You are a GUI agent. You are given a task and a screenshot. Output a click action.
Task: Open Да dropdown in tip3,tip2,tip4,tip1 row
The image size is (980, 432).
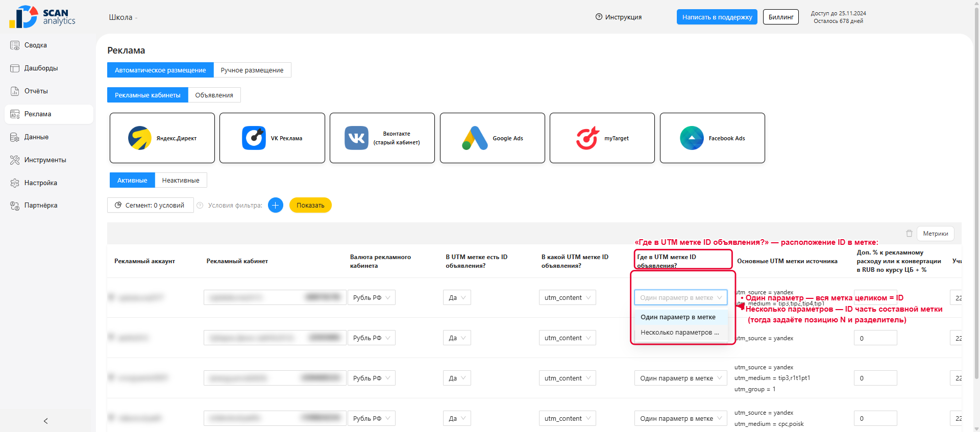[x=457, y=297]
